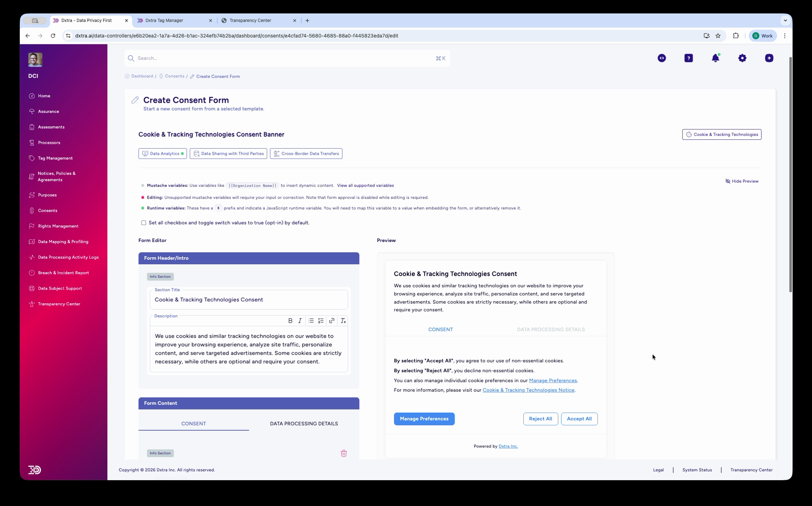Click Manage Preferences in the preview
The height and width of the screenshot is (506, 812).
424,419
